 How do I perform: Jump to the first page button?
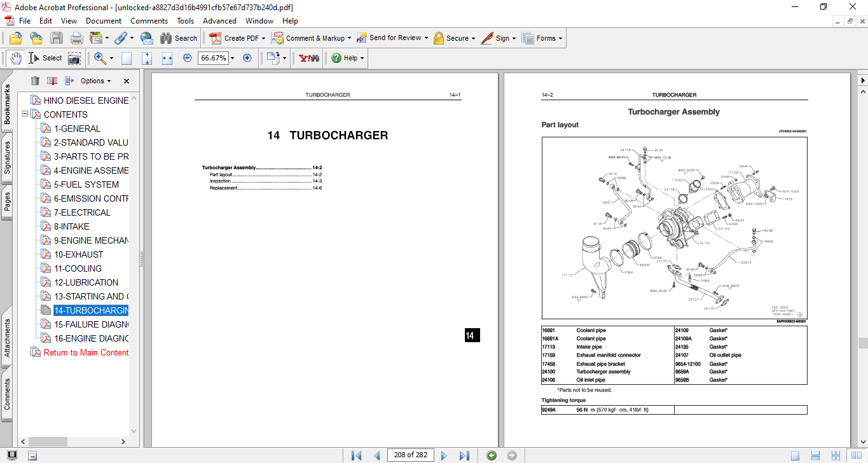[x=357, y=455]
